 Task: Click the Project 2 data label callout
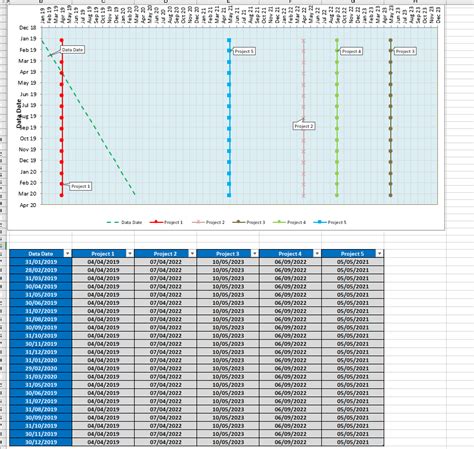pos(304,126)
